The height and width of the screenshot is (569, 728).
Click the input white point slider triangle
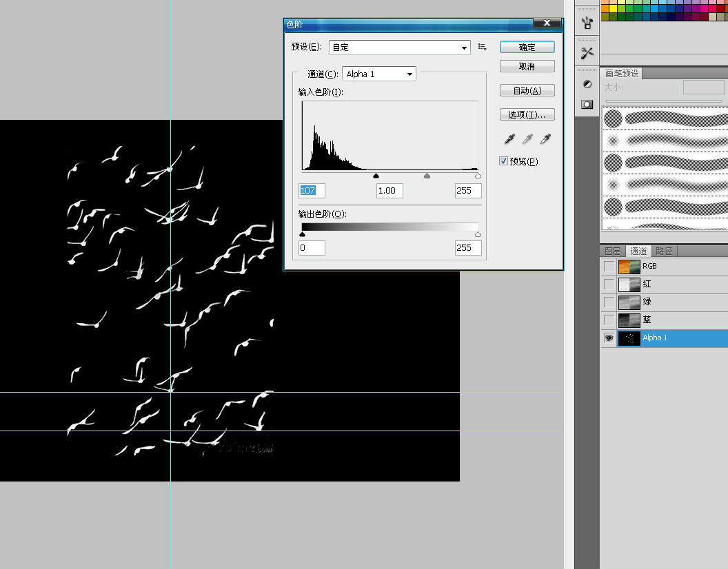(478, 176)
